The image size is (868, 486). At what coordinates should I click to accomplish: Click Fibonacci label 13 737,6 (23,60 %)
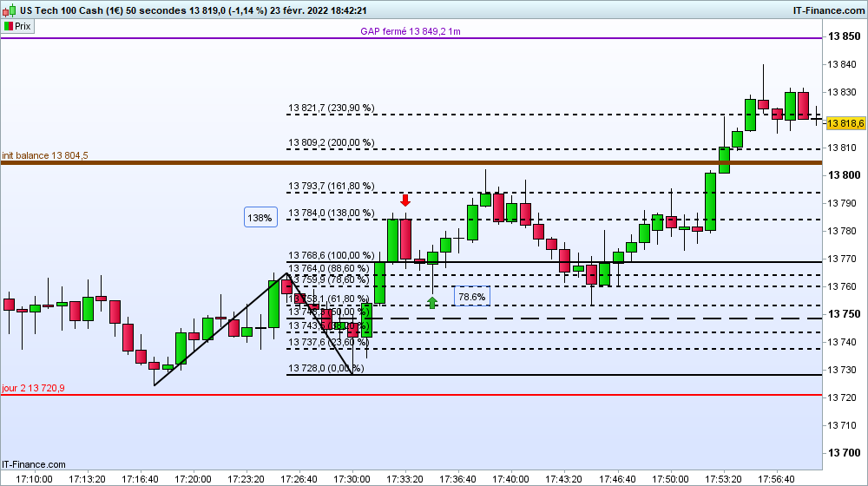tap(328, 342)
